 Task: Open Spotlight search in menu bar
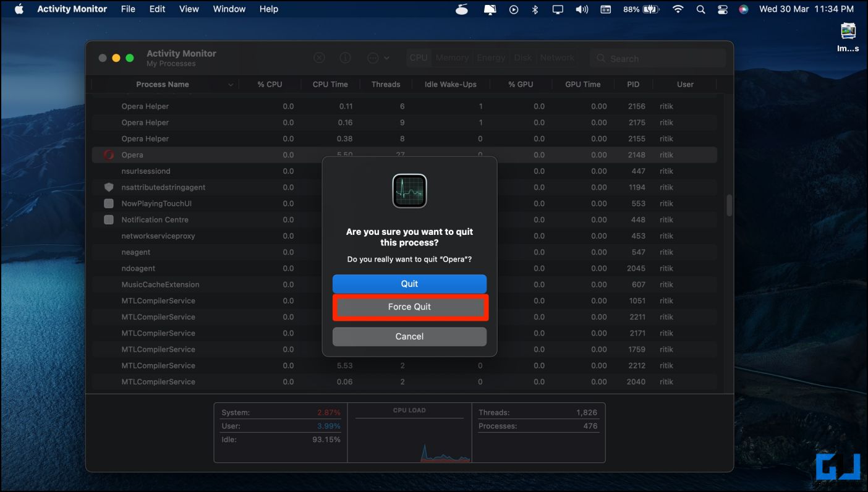700,9
